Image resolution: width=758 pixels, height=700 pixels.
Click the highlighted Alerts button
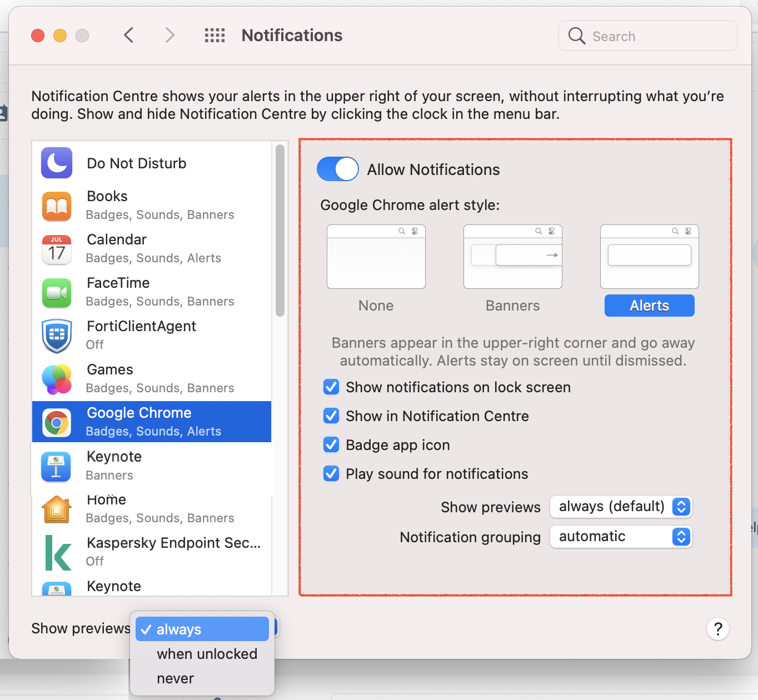[650, 306]
